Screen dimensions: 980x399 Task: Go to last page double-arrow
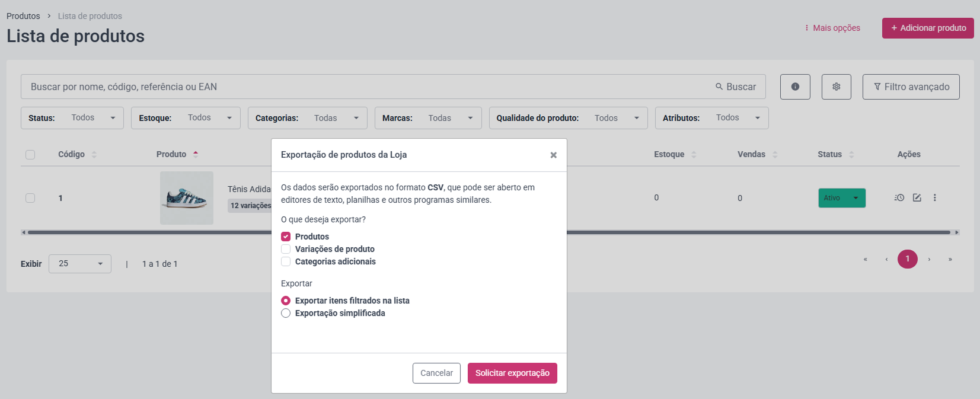pyautogui.click(x=950, y=259)
